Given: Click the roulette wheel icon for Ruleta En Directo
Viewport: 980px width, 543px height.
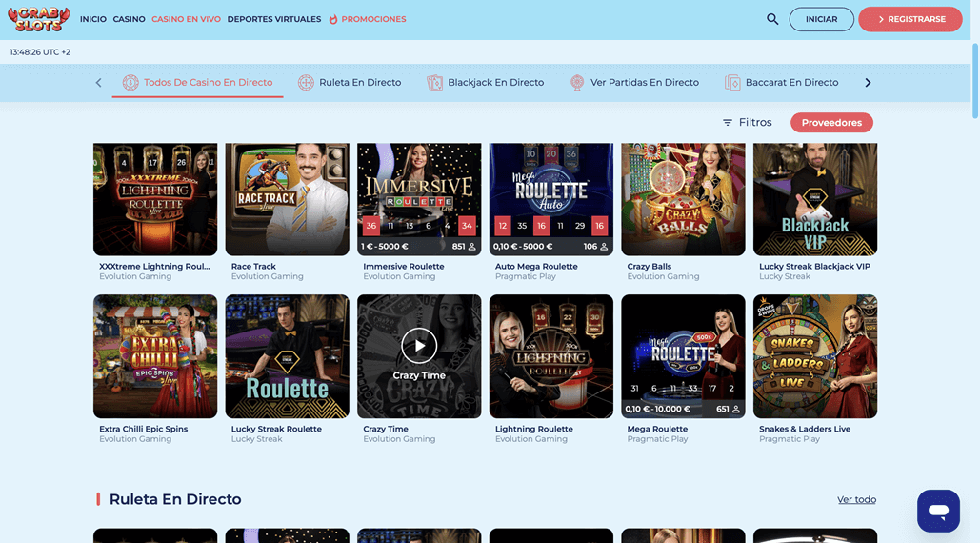Looking at the screenshot, I should 306,83.
